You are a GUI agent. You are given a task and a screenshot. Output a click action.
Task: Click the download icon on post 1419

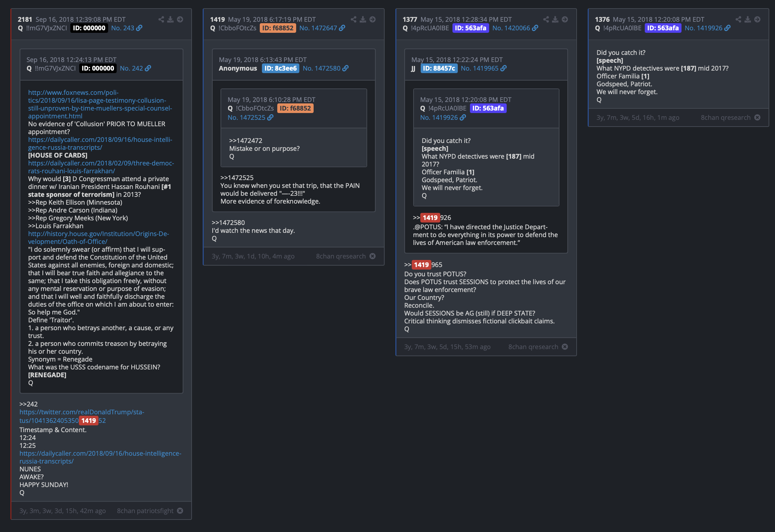click(363, 19)
